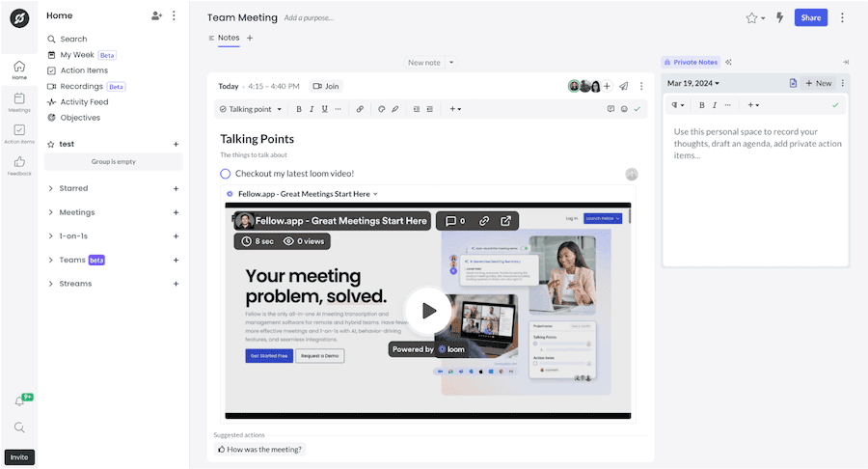Open the lightning bolt automations icon

(779, 17)
